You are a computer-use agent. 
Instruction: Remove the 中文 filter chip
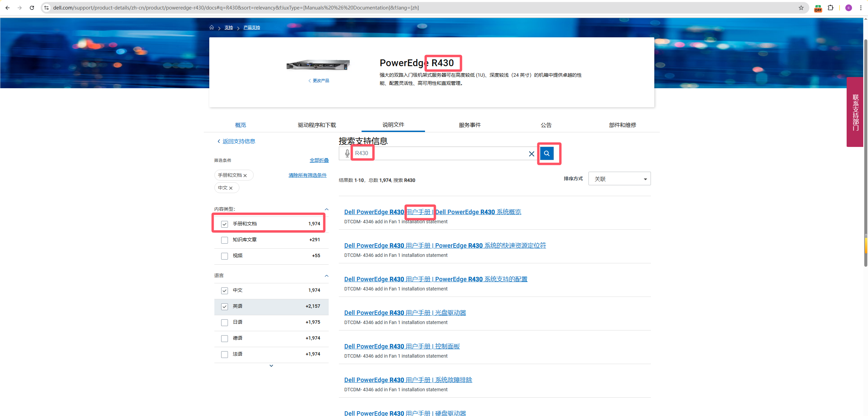pyautogui.click(x=231, y=188)
